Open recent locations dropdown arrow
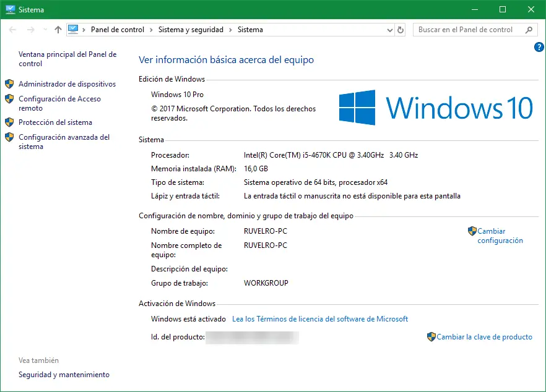The height and width of the screenshot is (392, 546). (x=45, y=30)
